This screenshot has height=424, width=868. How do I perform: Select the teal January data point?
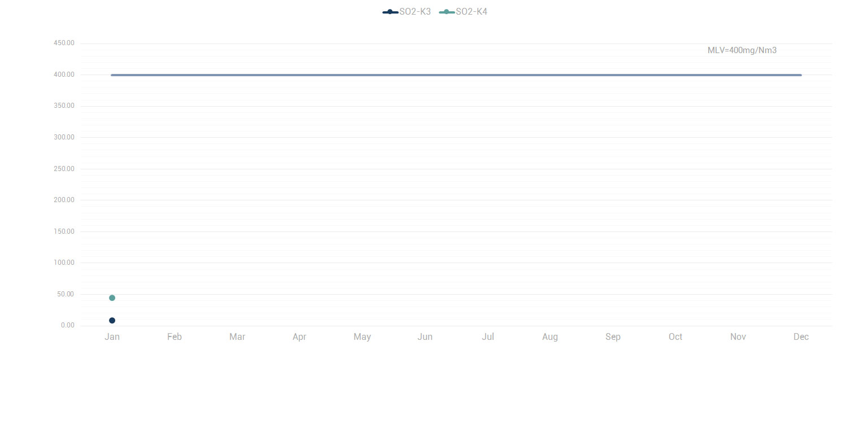tap(112, 298)
